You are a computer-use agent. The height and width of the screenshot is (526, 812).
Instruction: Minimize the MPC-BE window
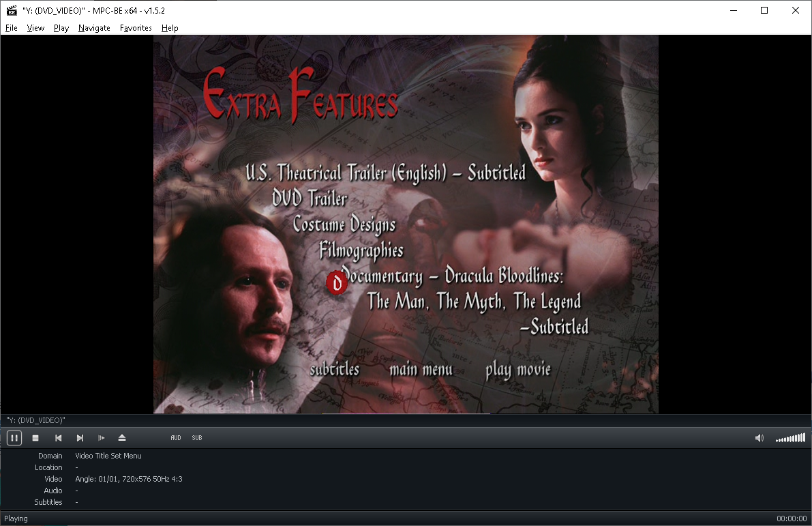(x=734, y=10)
